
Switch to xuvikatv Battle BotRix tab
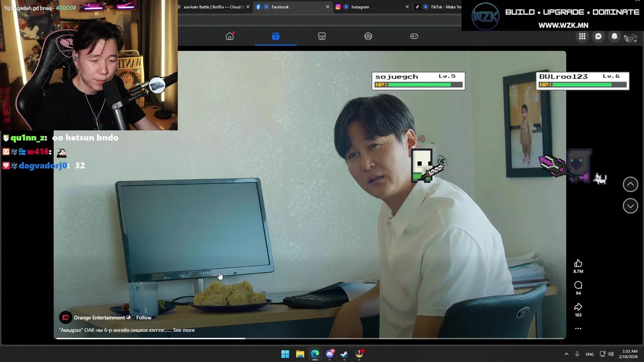coord(213,7)
